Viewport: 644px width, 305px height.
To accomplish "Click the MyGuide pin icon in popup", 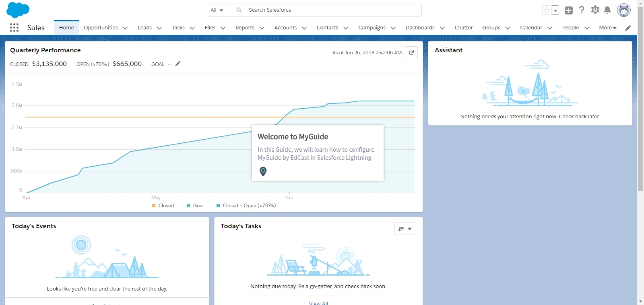I will (263, 171).
